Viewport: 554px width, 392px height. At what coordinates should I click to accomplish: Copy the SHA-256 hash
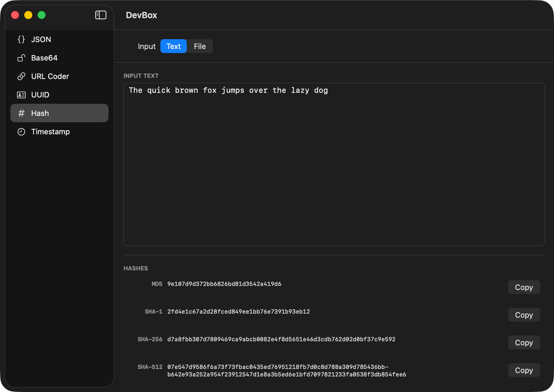click(x=524, y=343)
